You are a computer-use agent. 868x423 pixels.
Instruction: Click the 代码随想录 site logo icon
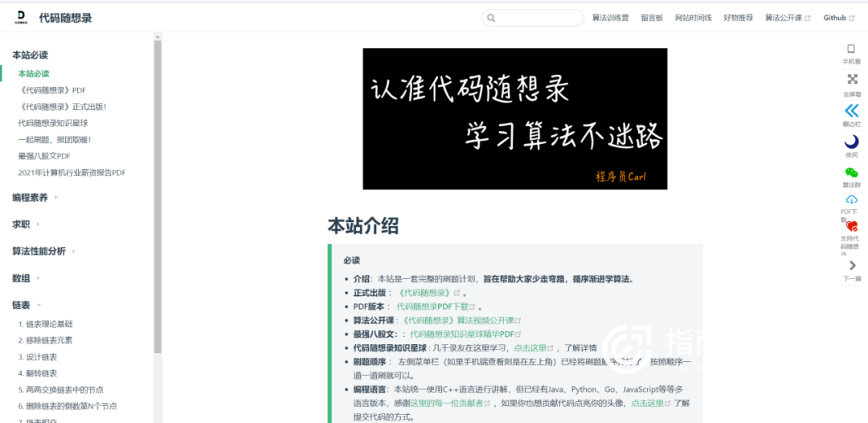click(x=22, y=18)
